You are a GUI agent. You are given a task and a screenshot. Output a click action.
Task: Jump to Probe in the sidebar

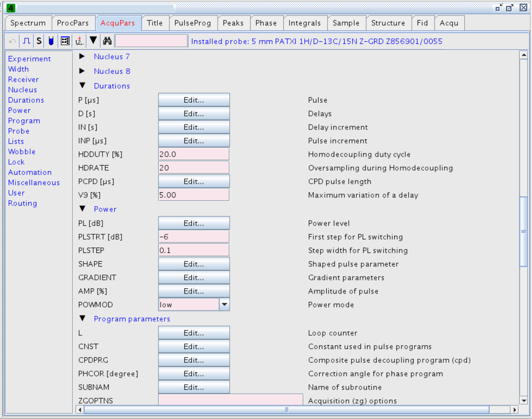pos(19,131)
